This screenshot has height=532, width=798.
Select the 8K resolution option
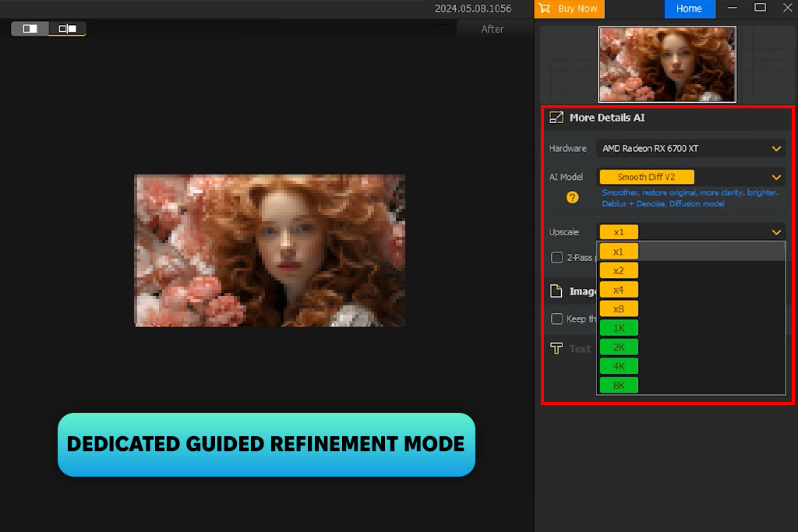[619, 386]
